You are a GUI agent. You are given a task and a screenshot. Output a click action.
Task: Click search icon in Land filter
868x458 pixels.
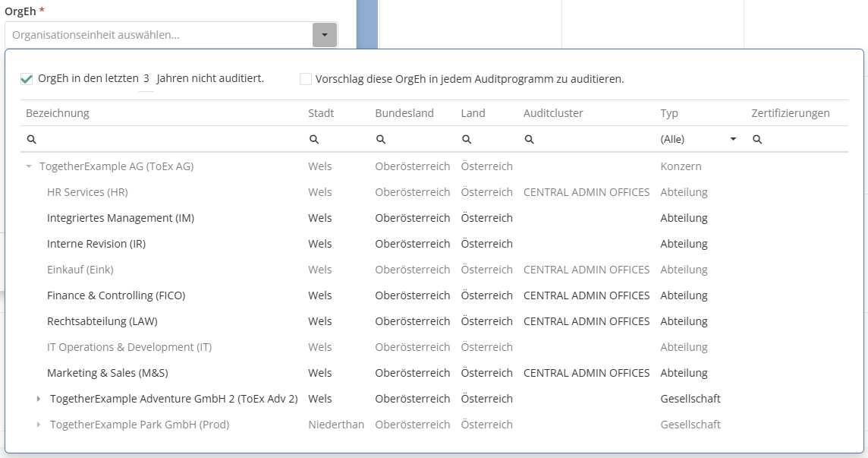(x=467, y=140)
